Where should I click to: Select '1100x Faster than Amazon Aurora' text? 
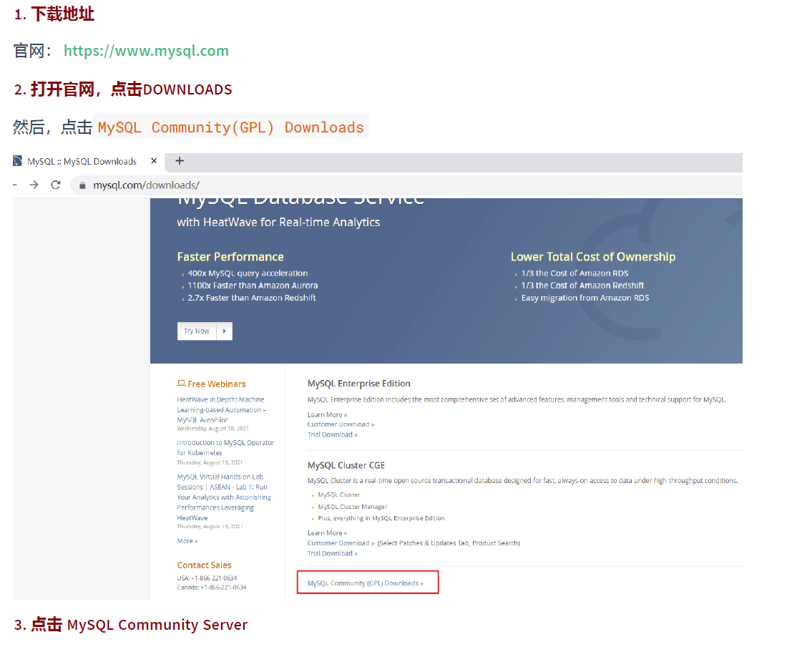tap(253, 286)
